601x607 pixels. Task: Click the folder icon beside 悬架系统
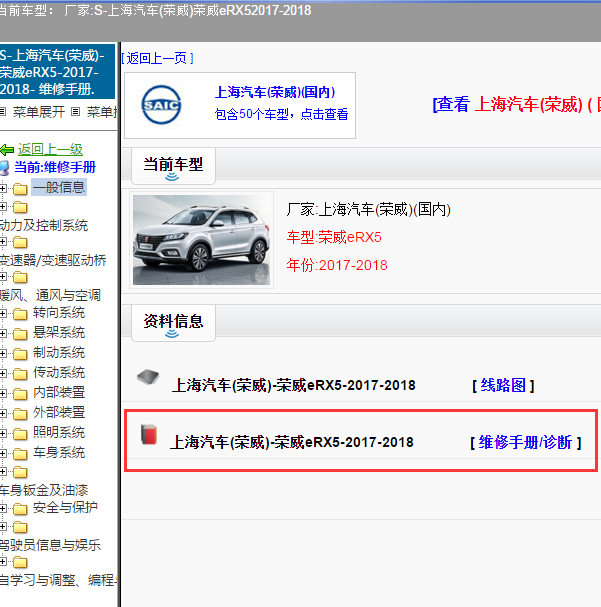(x=20, y=334)
